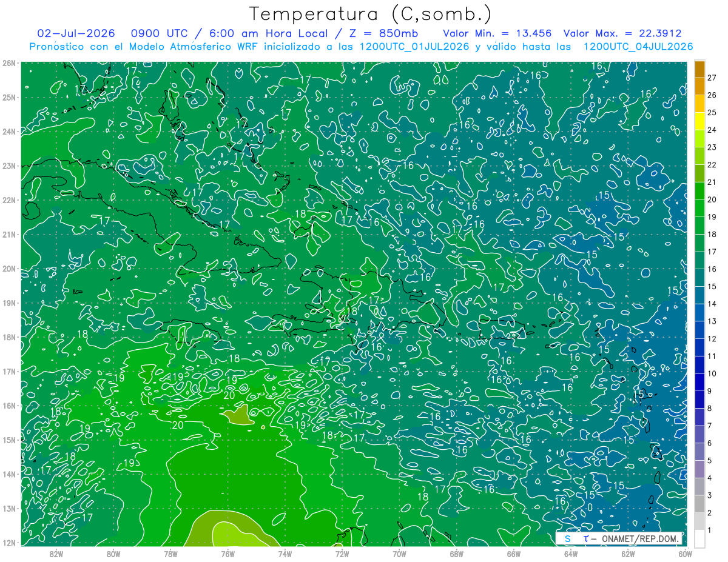Click the "19N" latitude axis label

pyautogui.click(x=9, y=303)
